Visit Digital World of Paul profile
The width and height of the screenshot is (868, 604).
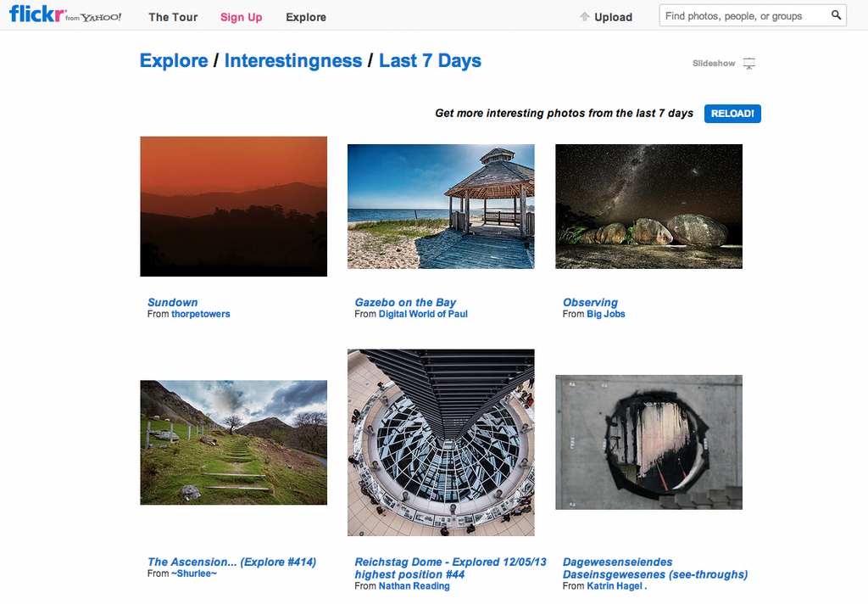coord(423,314)
